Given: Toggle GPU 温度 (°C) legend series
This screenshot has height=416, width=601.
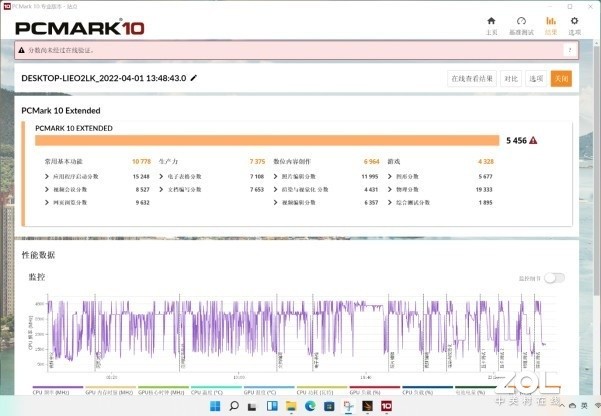Looking at the screenshot, I should (x=269, y=391).
